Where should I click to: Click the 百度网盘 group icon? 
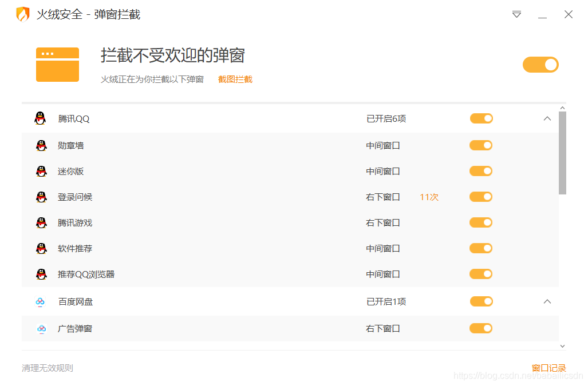coord(40,301)
